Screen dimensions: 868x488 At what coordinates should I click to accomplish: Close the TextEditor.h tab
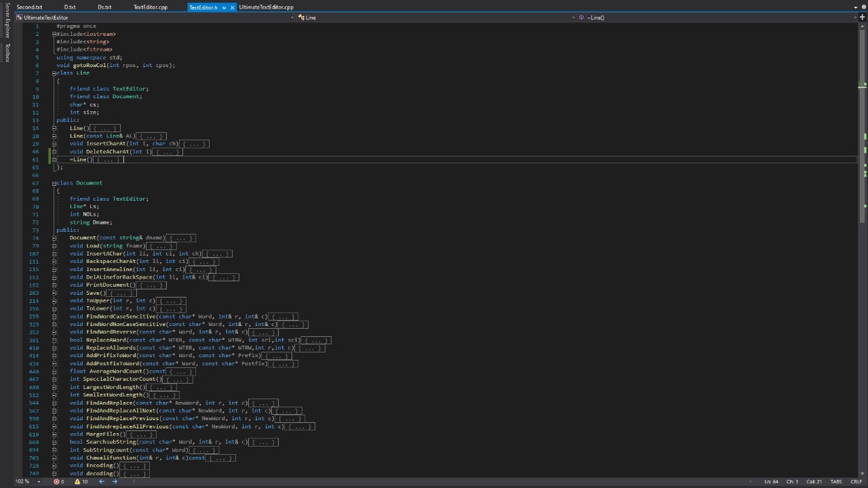pyautogui.click(x=232, y=7)
